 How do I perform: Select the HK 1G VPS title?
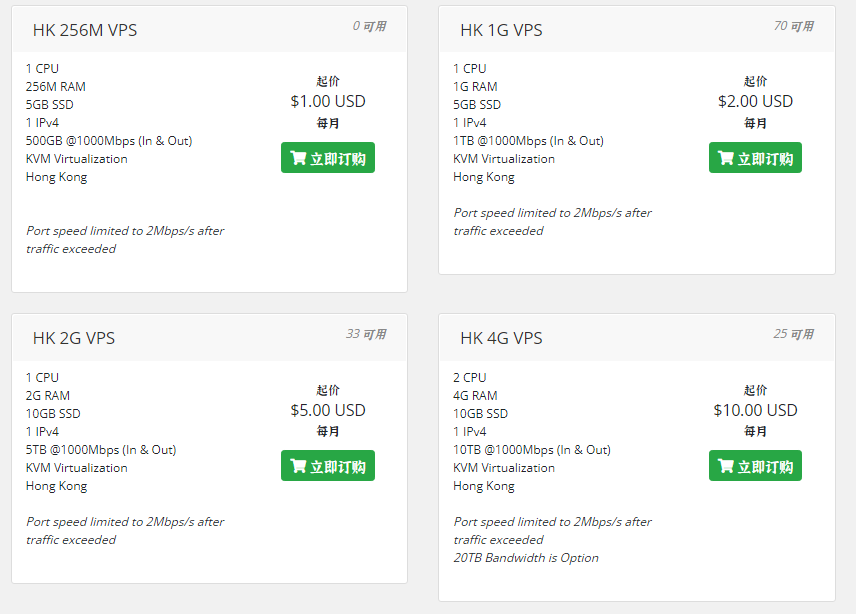click(501, 30)
